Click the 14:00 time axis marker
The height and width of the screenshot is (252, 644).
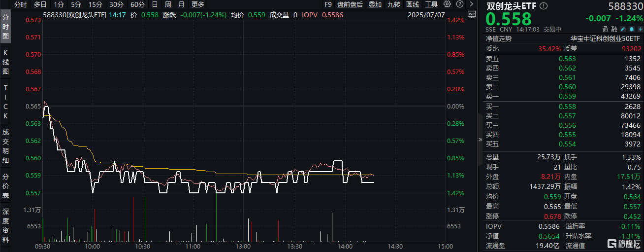345,246
